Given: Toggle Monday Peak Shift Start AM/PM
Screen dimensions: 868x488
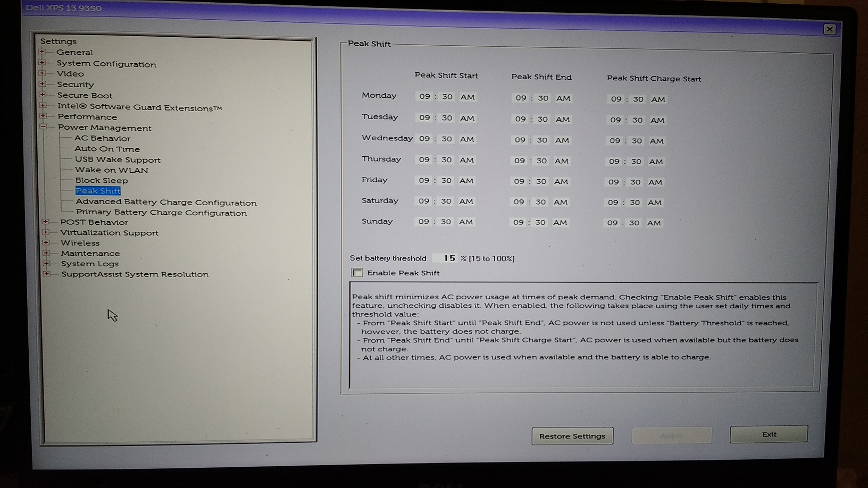Looking at the screenshot, I should point(468,97).
